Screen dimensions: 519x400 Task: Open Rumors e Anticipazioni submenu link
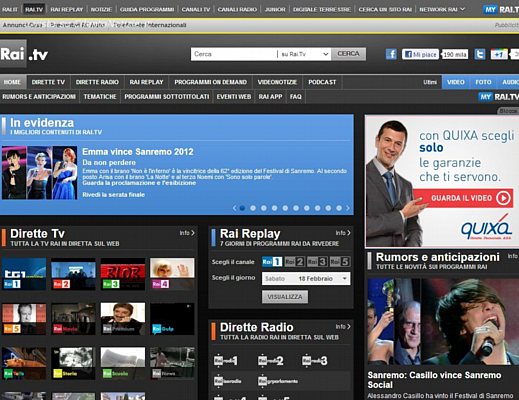pos(39,97)
